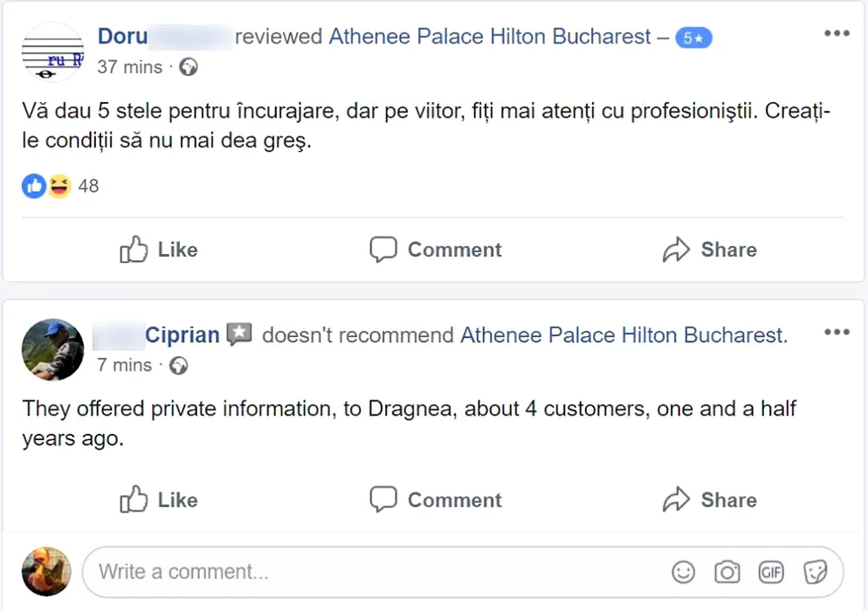
Task: Post a sticker in the comment
Action: [815, 572]
